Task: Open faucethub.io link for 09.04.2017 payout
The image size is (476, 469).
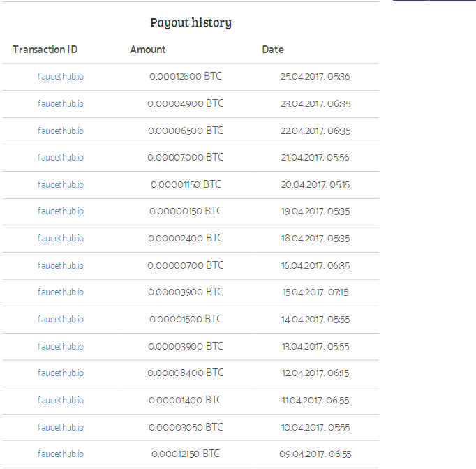Action: [61, 454]
